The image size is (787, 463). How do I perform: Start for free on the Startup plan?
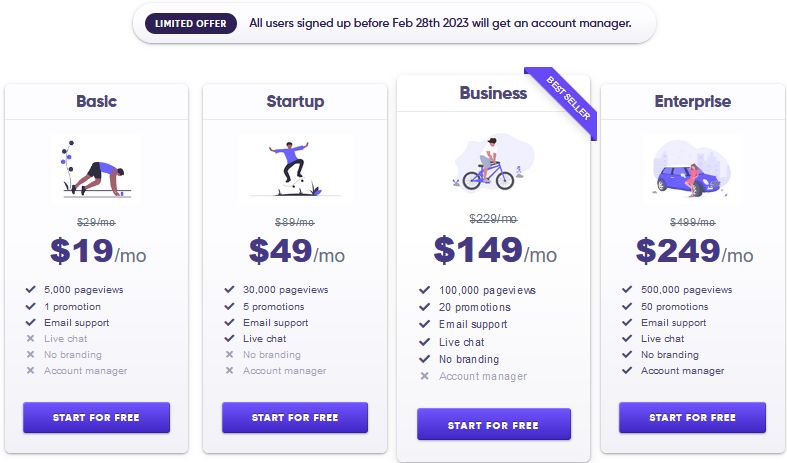295,417
